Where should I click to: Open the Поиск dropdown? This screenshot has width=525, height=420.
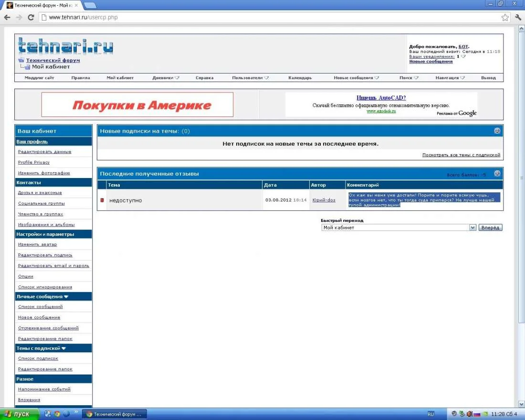tap(409, 78)
